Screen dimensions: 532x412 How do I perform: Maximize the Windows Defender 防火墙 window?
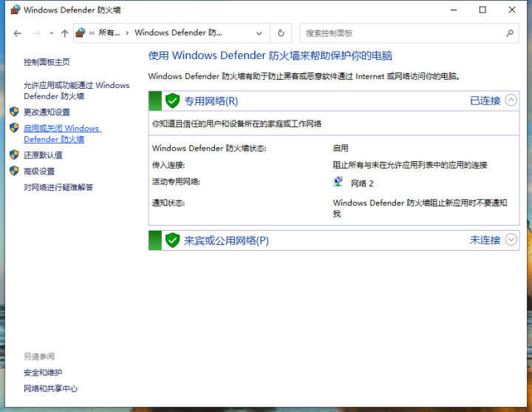[482, 10]
